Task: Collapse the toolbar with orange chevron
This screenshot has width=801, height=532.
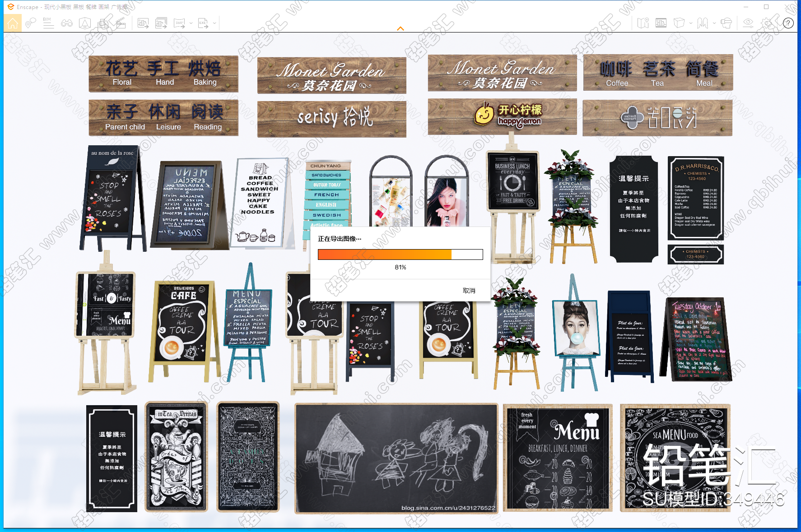Action: coord(400,28)
